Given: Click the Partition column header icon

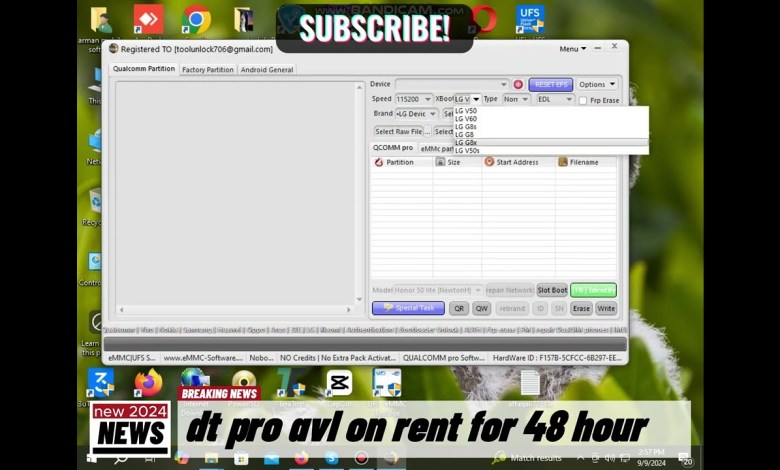Looking at the screenshot, I should click(x=379, y=162).
